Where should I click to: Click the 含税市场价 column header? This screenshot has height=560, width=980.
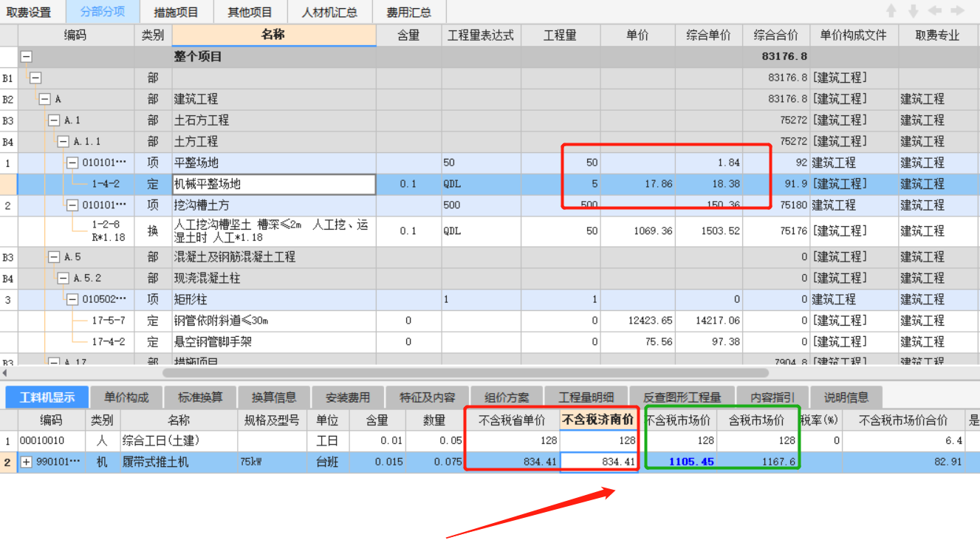756,420
